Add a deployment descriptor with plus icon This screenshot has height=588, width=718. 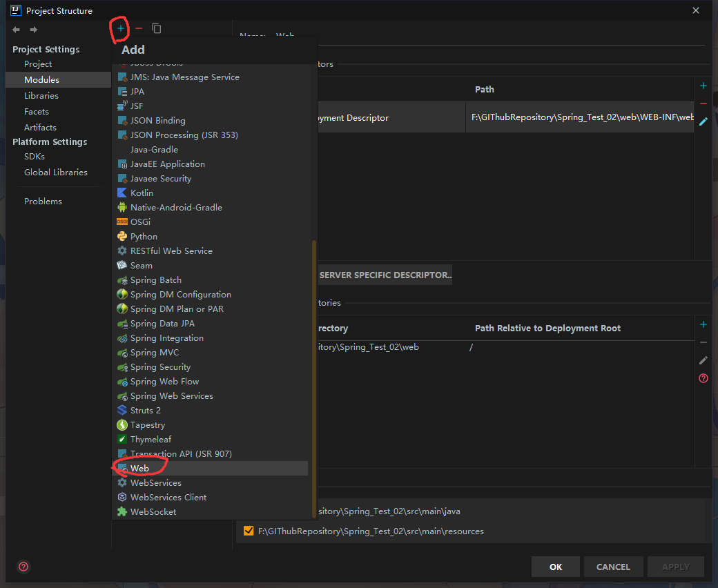pos(704,86)
